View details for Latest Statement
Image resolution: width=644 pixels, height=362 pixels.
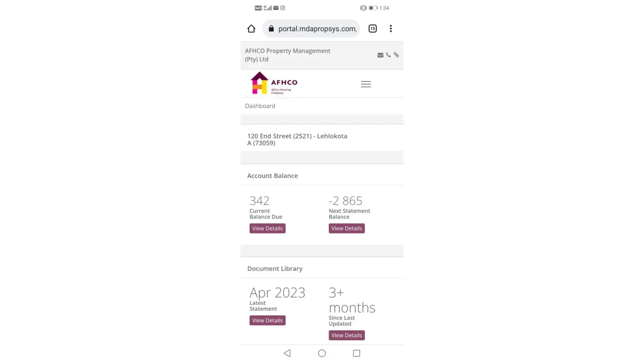267,320
